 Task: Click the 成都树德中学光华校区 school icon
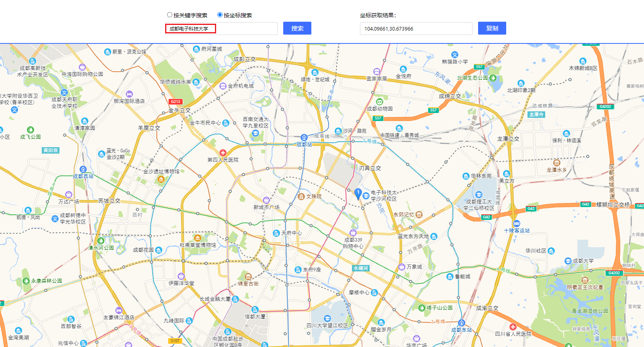[x=55, y=219]
